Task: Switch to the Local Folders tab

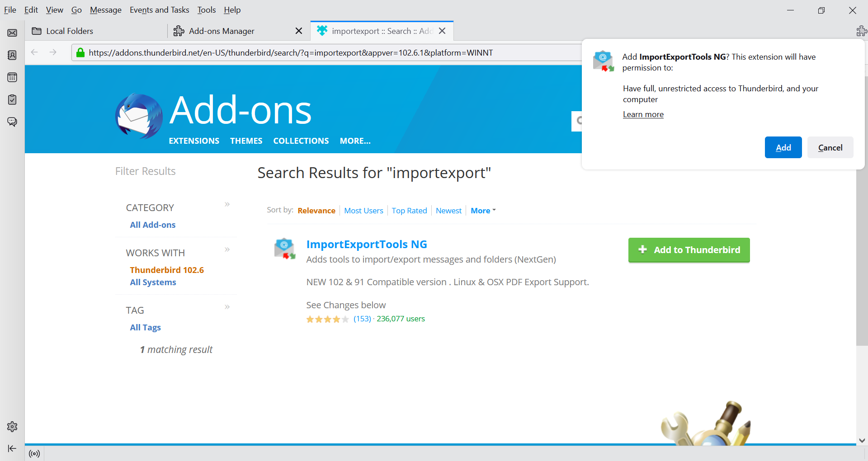Action: [x=96, y=31]
